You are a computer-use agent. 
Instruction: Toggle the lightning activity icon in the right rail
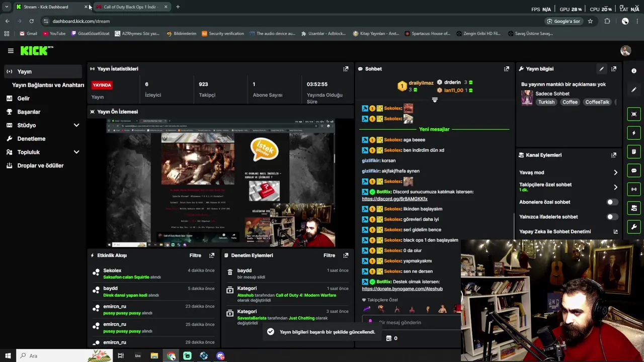coord(634,133)
